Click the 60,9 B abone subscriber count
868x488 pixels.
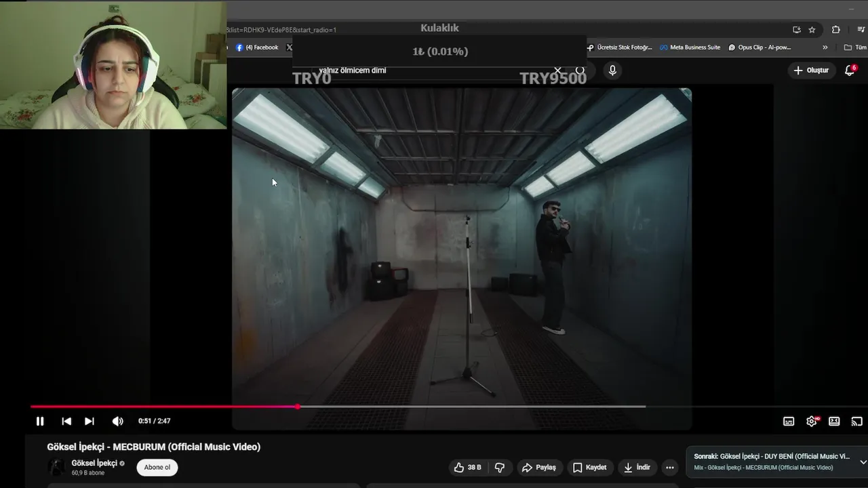pos(88,473)
